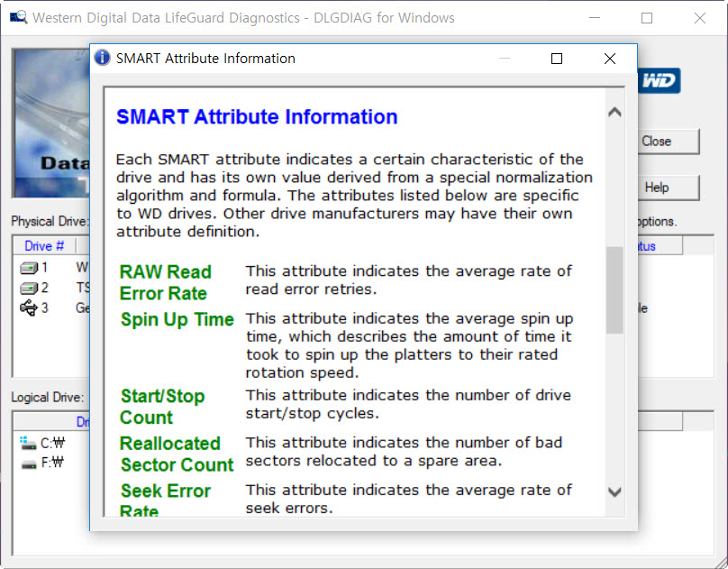This screenshot has height=569, width=728.
Task: Close the DLGDIAG main window
Action: tap(700, 18)
